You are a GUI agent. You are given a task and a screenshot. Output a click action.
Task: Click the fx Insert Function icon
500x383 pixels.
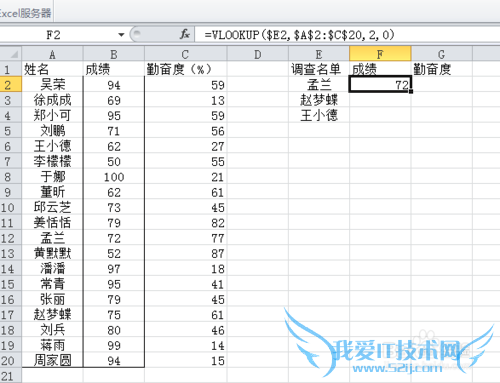click(x=185, y=34)
